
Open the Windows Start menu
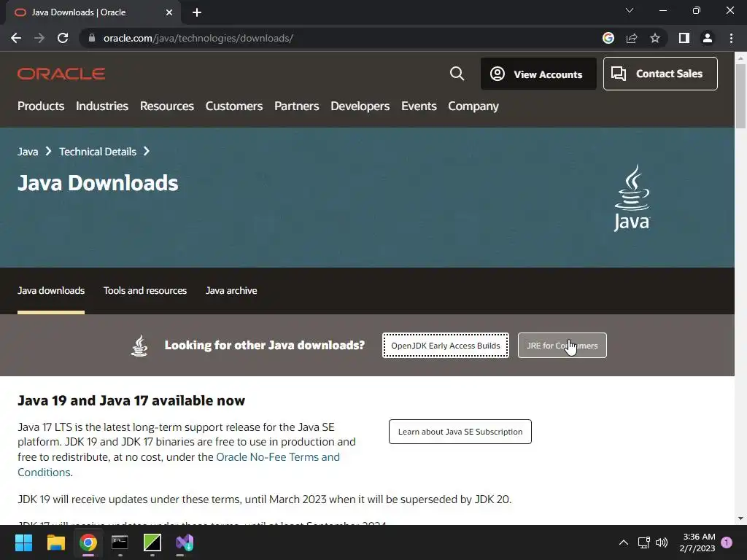23,542
